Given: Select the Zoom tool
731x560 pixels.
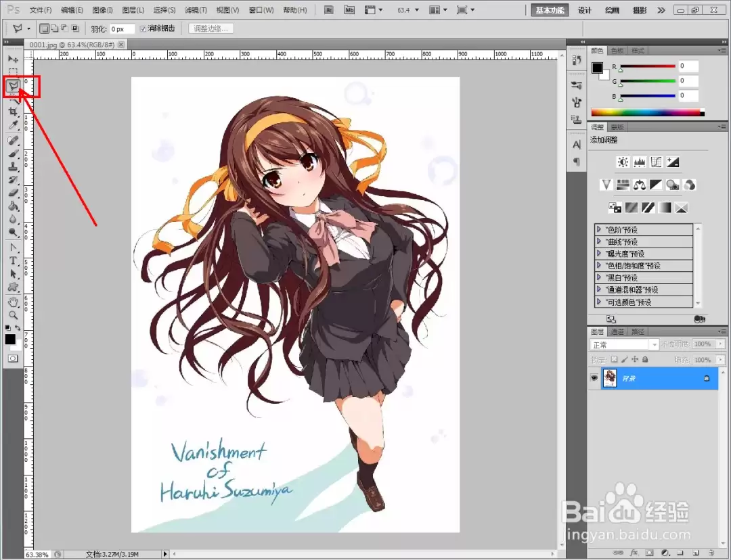Looking at the screenshot, I should (x=13, y=315).
